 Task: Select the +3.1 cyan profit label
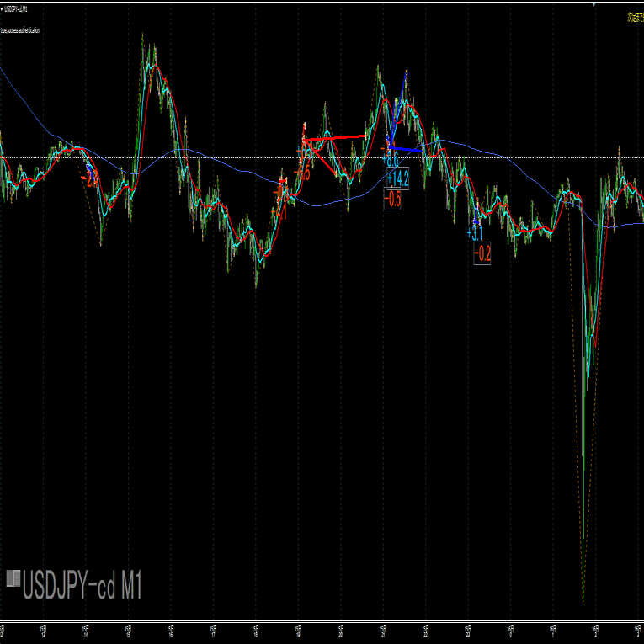(475, 233)
